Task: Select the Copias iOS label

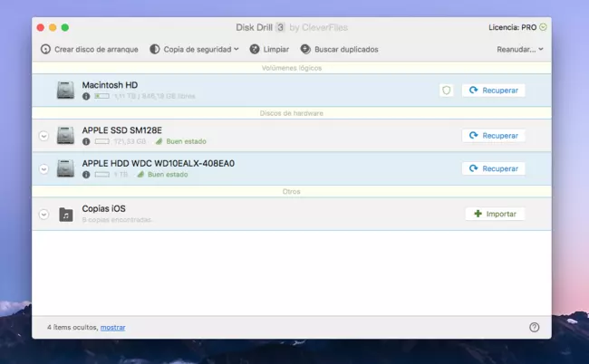Action: click(x=103, y=208)
